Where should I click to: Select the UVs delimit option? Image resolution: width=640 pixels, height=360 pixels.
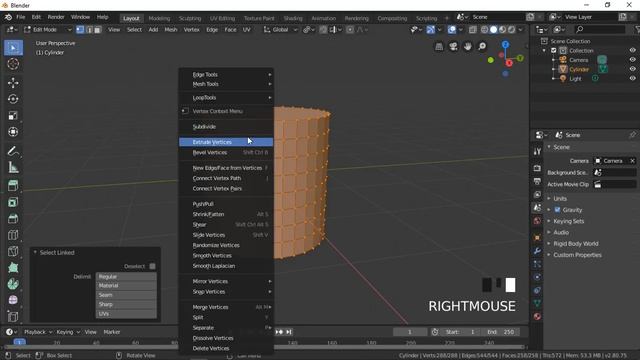(x=126, y=314)
